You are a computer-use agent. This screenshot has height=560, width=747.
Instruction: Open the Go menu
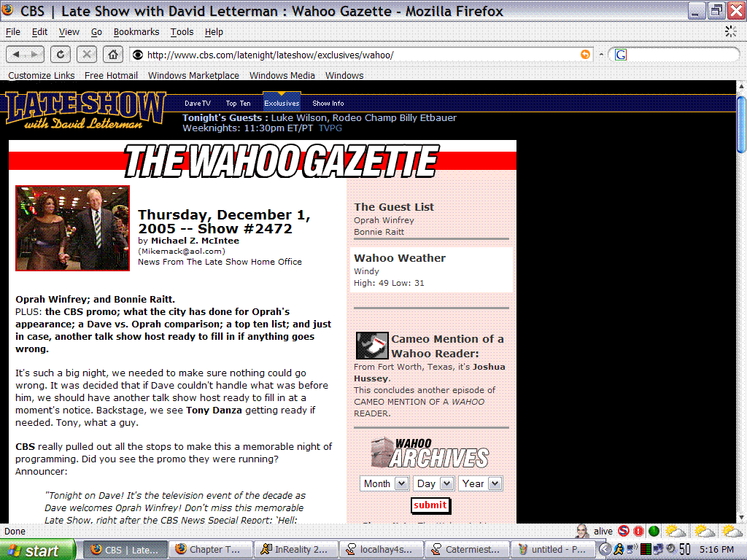(x=96, y=32)
